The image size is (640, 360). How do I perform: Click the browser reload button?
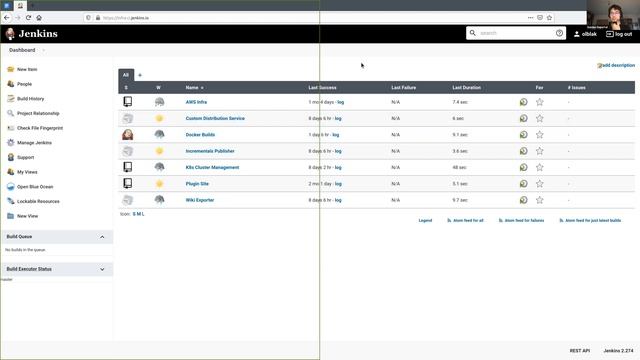[x=28, y=18]
